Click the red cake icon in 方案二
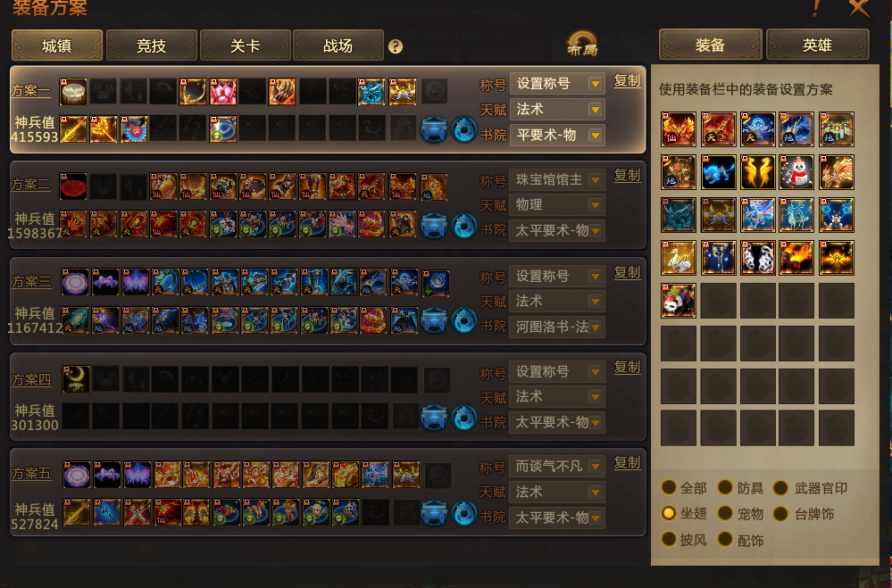 73,186
